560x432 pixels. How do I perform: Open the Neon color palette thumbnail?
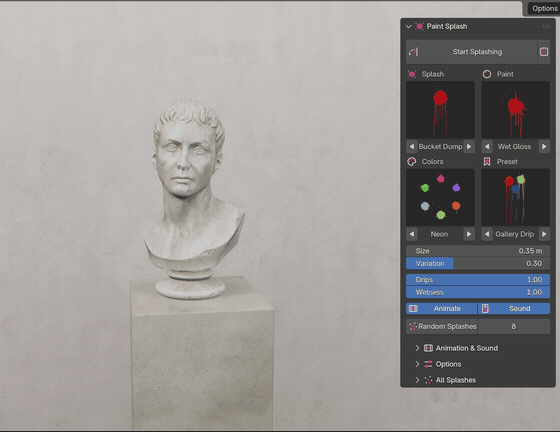pyautogui.click(x=440, y=197)
